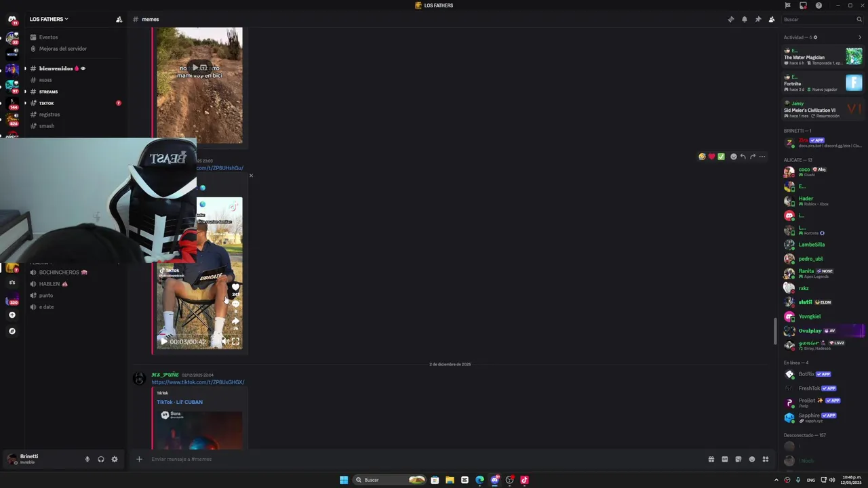The height and width of the screenshot is (488, 868).
Task: Open Mejoras del servidor
Action: coord(75,49)
